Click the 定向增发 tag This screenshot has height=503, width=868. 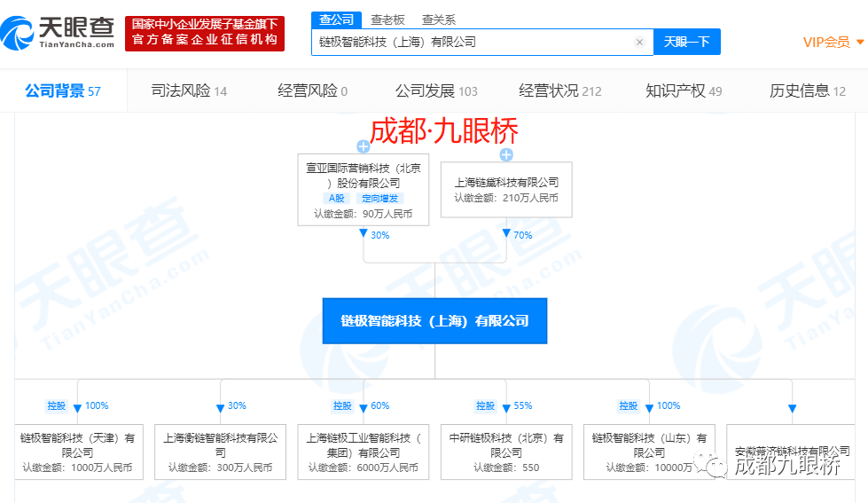(379, 199)
